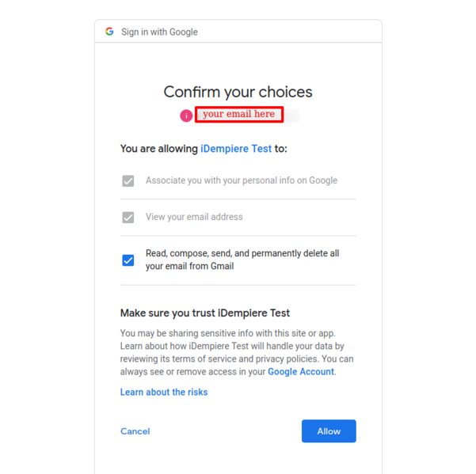Open the Google Account link

click(x=301, y=371)
